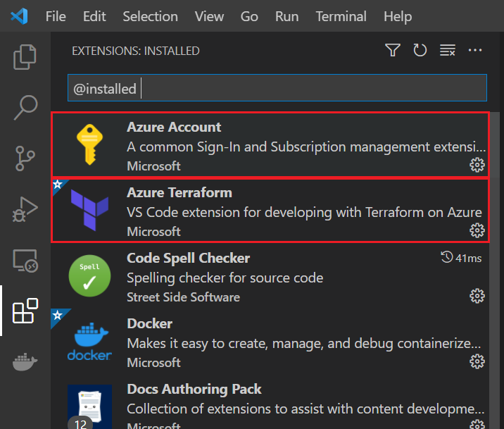
Task: Select the Code Spell Checker title
Action: point(189,259)
